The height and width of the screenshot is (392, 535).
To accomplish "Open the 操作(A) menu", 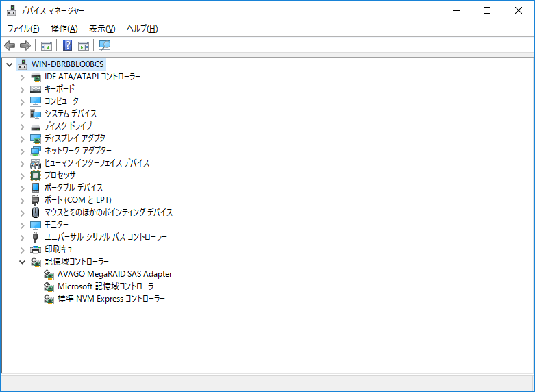I will pos(64,29).
